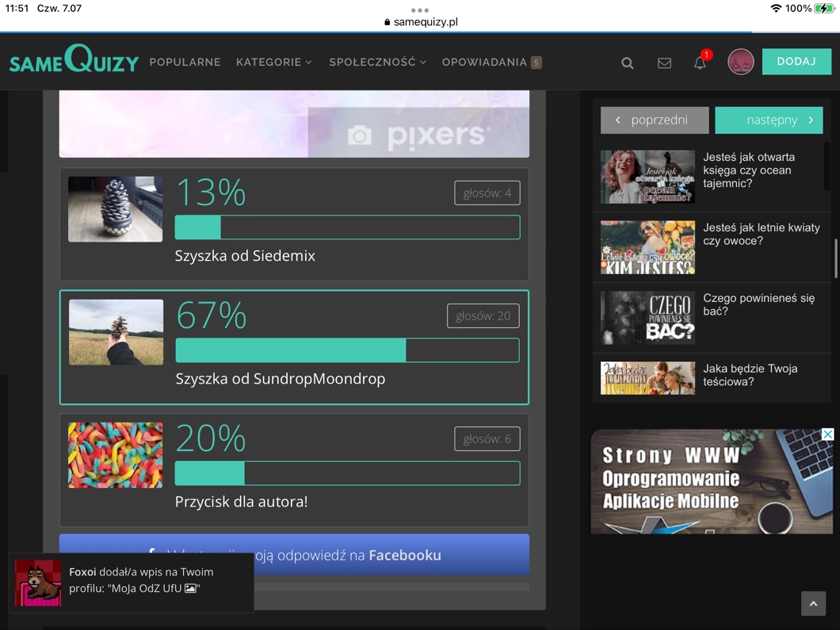
Task: Go to next quiz with następny
Action: (x=769, y=120)
